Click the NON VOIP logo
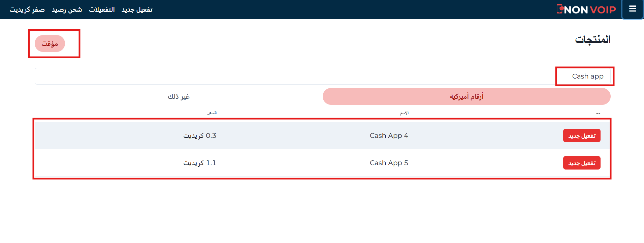This screenshot has height=243, width=644. (x=586, y=9)
